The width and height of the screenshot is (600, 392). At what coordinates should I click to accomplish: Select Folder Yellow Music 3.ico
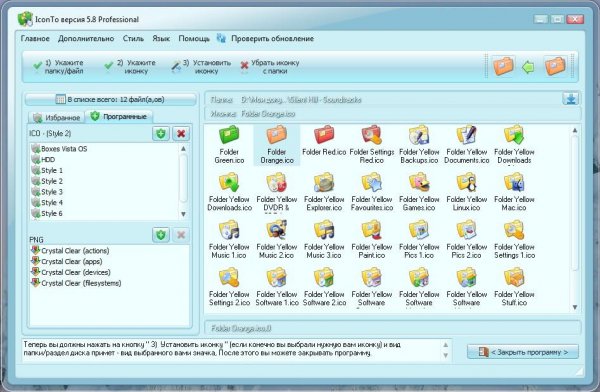[324, 240]
